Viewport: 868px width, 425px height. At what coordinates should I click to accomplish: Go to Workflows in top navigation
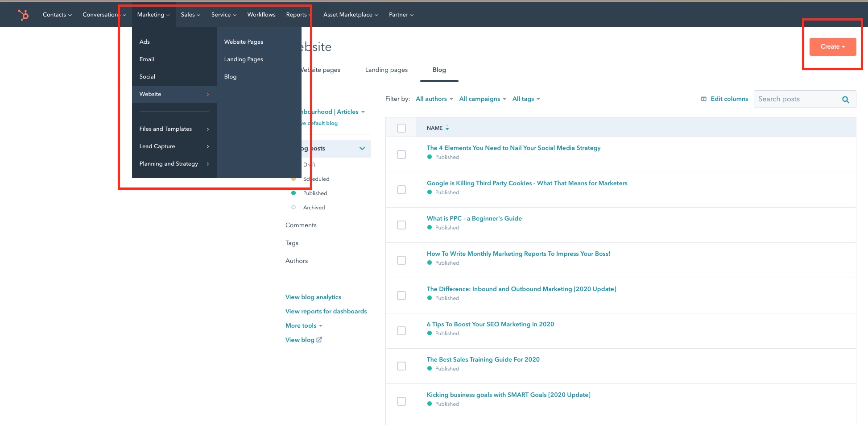pos(261,15)
